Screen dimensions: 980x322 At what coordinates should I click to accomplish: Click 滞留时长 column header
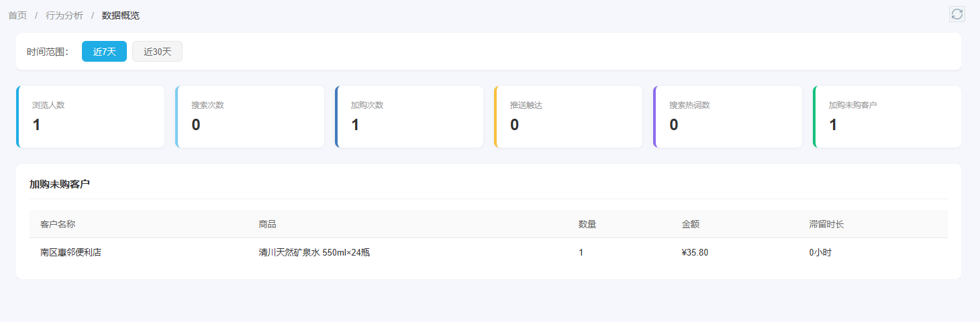point(826,224)
